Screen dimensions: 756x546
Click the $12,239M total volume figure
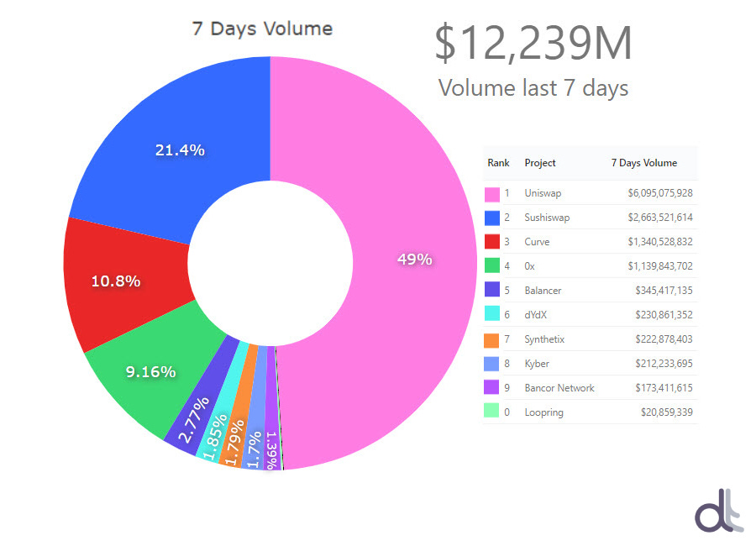tap(533, 44)
